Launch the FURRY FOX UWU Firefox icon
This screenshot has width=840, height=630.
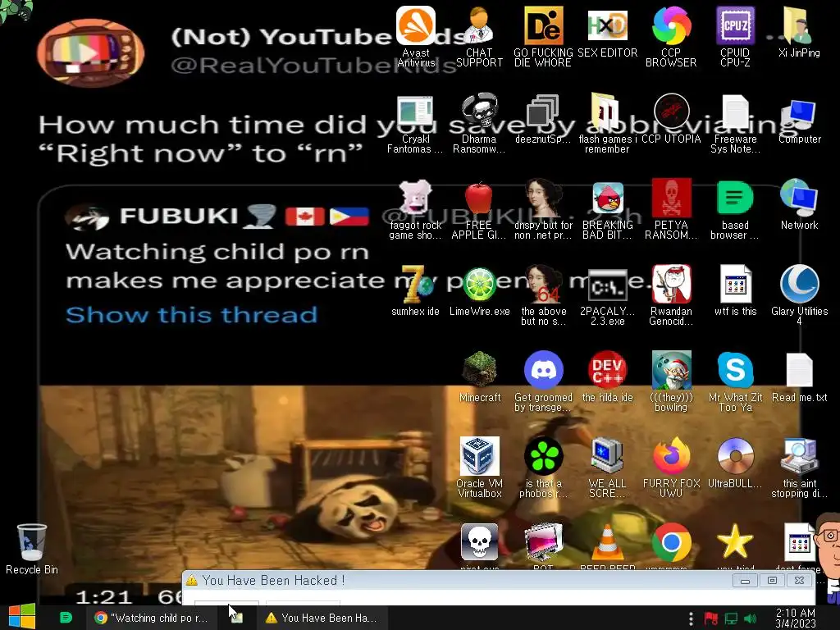671,468
